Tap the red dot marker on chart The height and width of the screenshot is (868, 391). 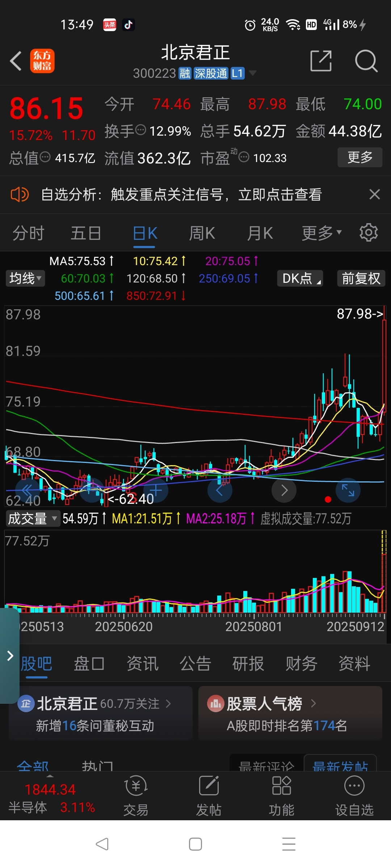click(x=328, y=499)
